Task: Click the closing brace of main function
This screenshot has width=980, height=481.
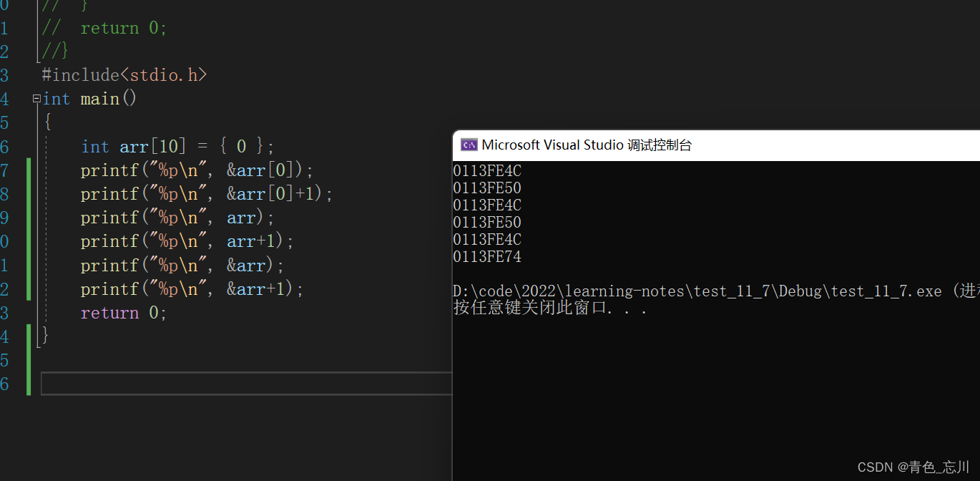Action: [x=46, y=334]
